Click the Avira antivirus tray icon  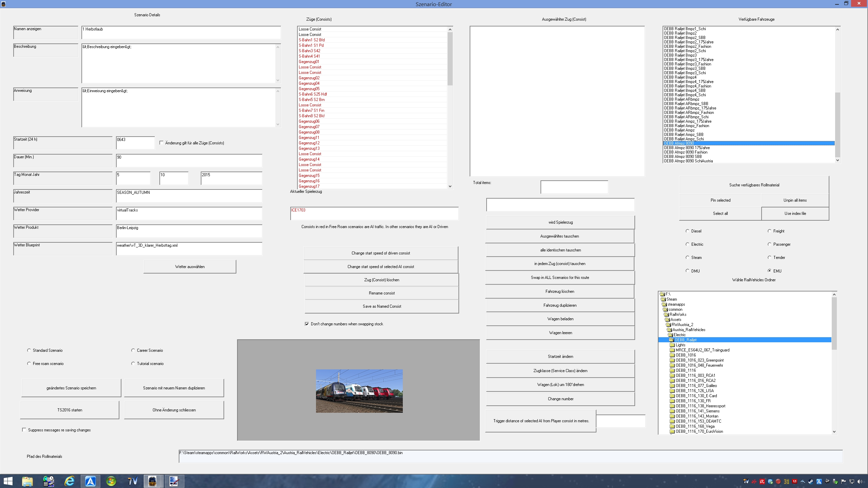coord(762,482)
